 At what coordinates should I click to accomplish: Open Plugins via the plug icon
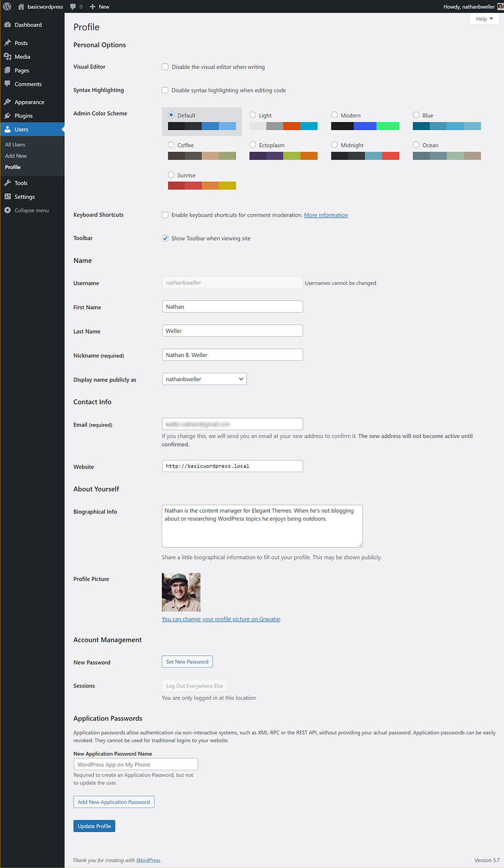pos(7,116)
